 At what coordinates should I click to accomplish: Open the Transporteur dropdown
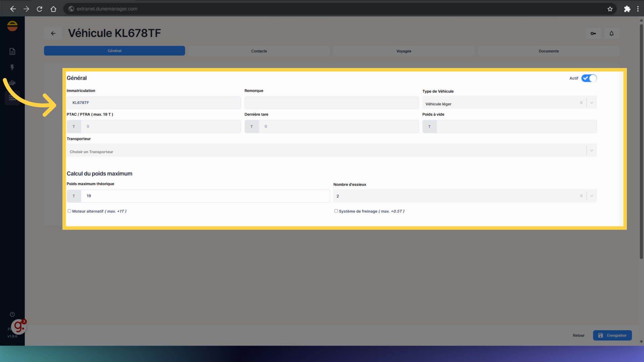(x=592, y=150)
